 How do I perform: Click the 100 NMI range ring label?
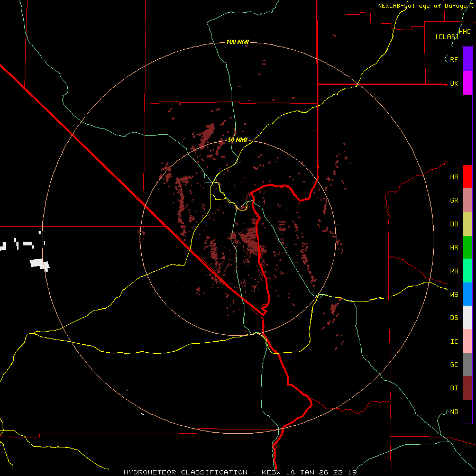237,42
